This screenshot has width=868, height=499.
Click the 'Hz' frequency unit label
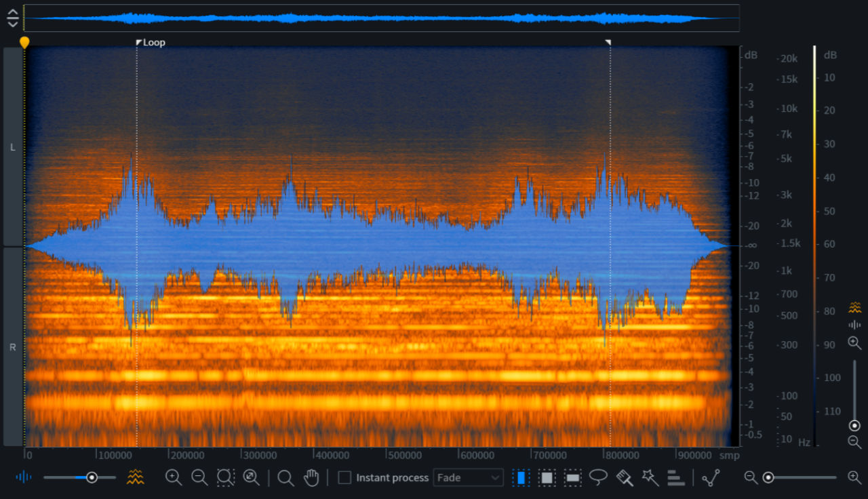point(804,442)
